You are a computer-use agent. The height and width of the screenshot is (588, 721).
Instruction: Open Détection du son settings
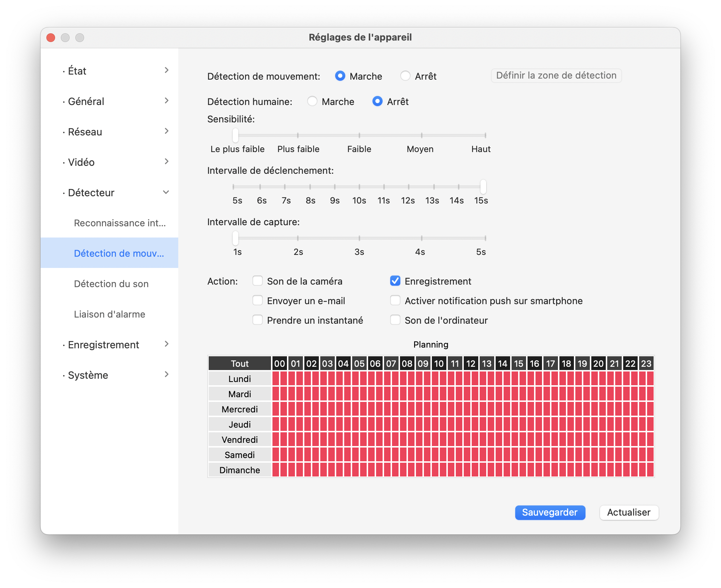111,284
